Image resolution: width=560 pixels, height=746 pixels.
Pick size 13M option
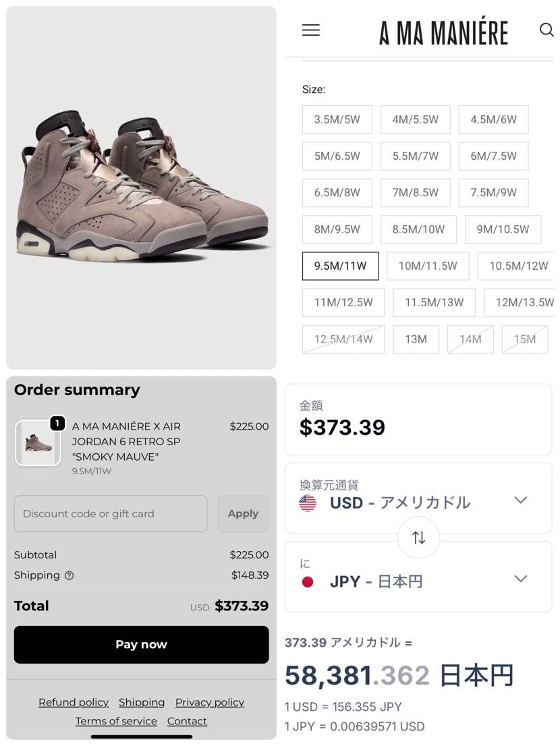coord(416,339)
